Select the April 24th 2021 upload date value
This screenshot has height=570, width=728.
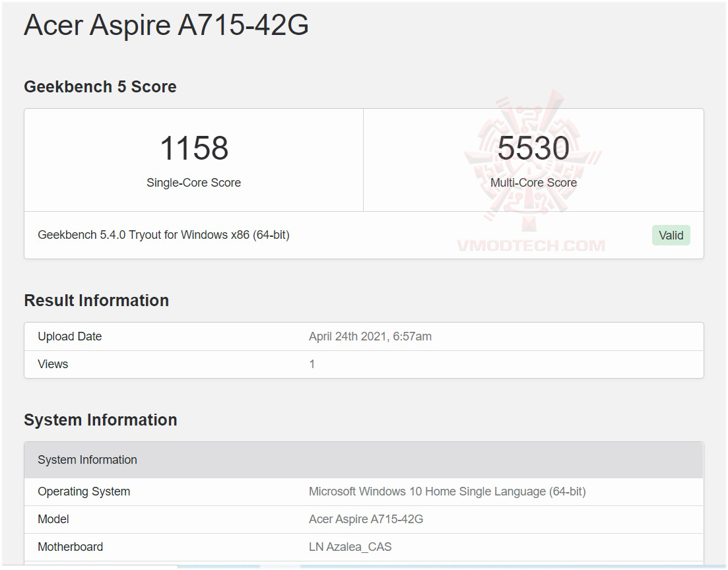click(x=370, y=336)
